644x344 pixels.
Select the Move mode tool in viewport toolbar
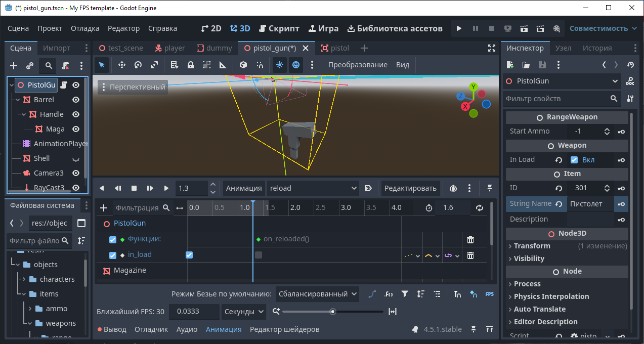[x=121, y=65]
